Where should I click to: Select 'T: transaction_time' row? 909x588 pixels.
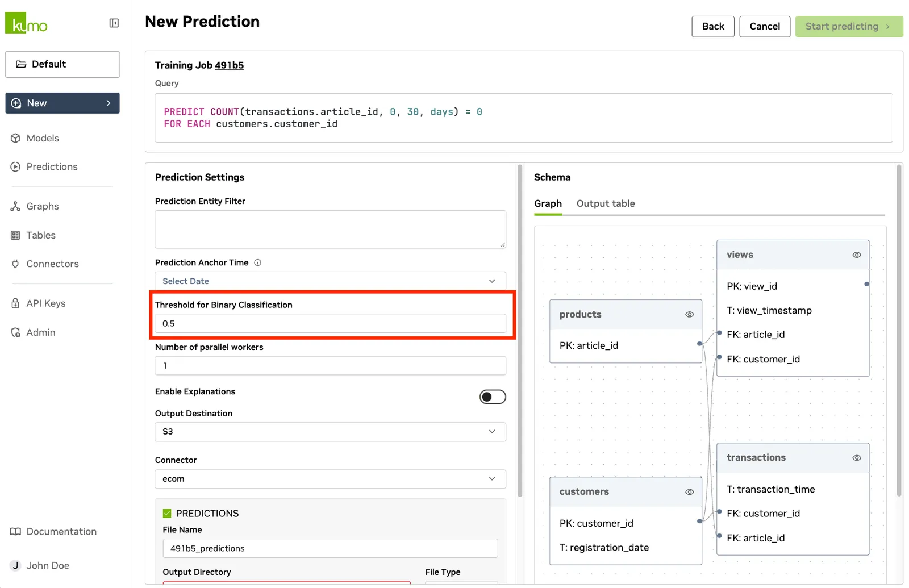pos(770,489)
